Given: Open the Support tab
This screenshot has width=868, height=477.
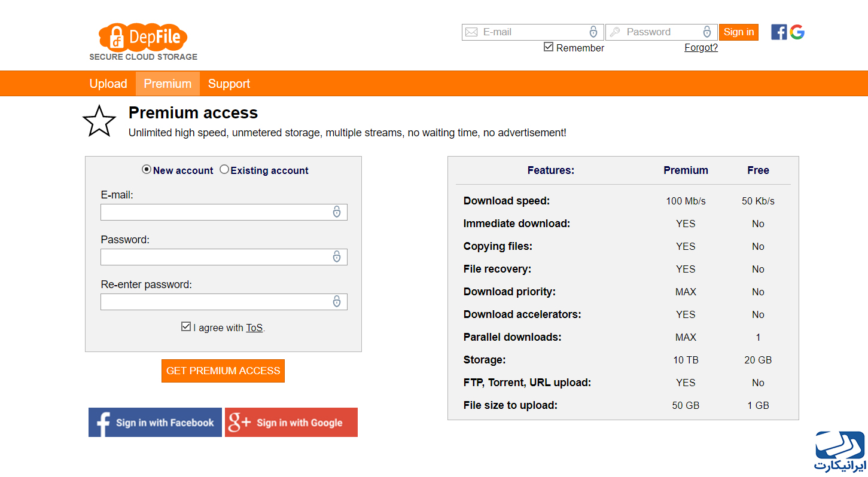Looking at the screenshot, I should (229, 84).
